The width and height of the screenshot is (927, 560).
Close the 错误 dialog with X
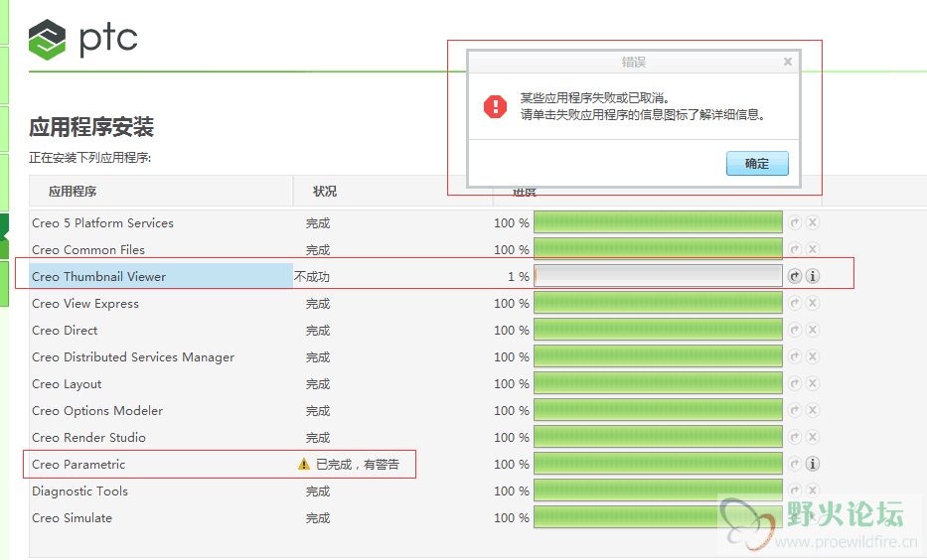[x=788, y=62]
